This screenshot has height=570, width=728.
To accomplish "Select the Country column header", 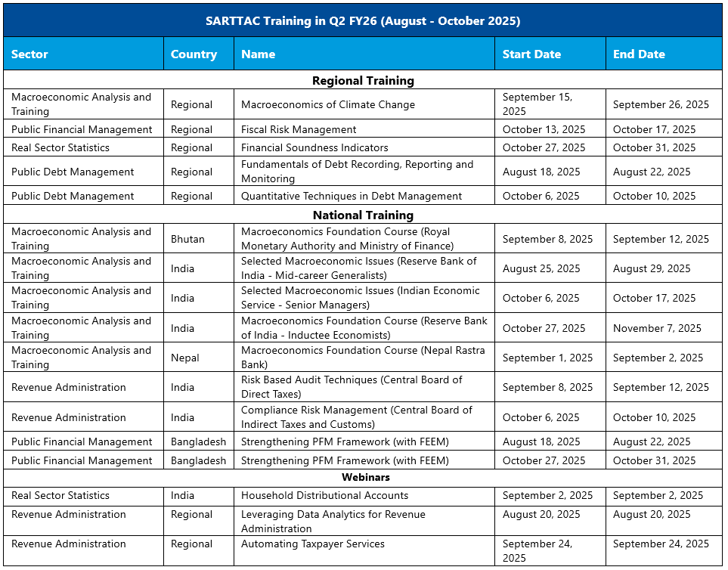I will tap(194, 54).
